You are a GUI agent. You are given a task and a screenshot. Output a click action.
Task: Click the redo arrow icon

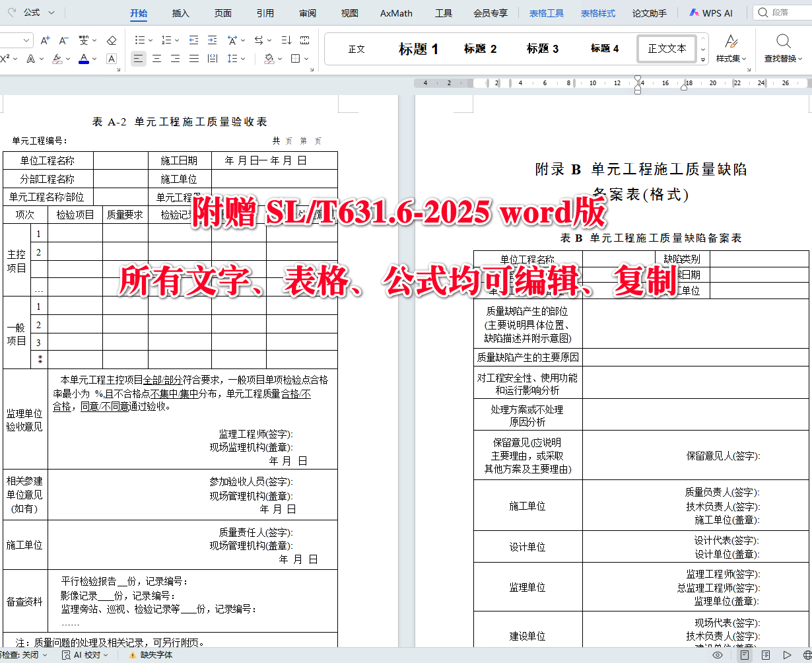pos(11,13)
